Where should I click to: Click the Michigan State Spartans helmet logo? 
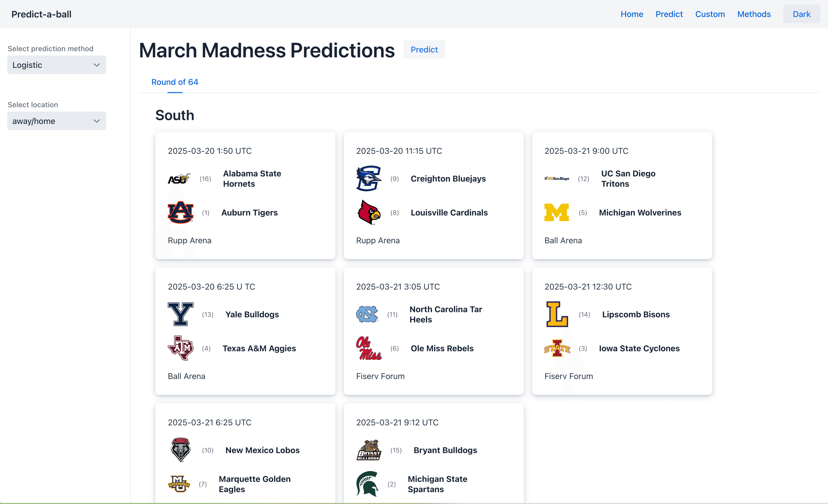pos(367,484)
